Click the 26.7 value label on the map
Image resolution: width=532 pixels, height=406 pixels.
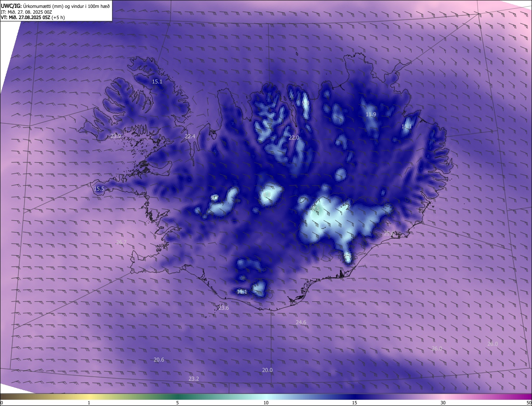121,242
